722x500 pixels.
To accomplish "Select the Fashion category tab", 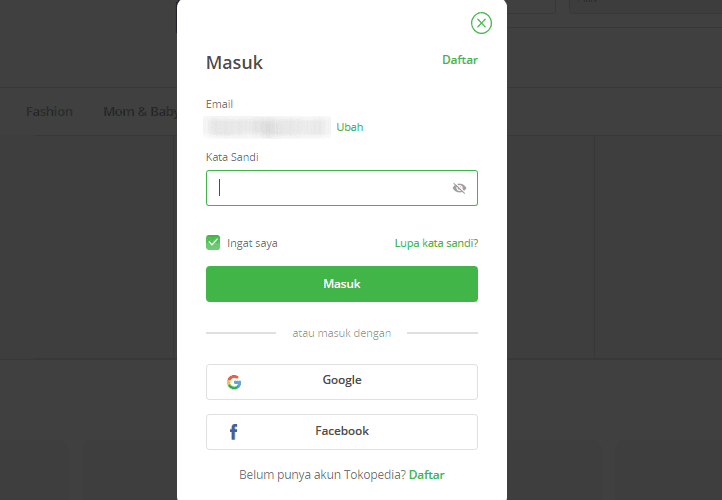I will [49, 111].
